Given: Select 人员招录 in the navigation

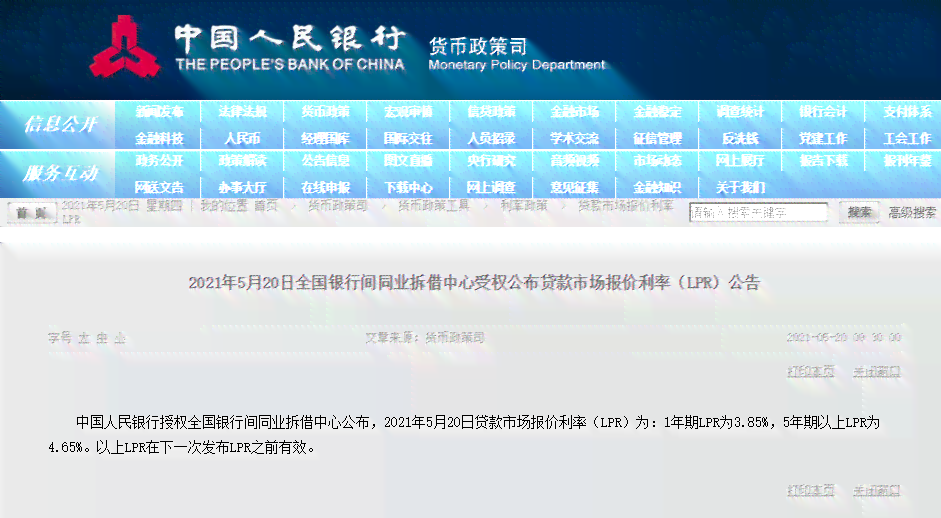Looking at the screenshot, I should [492, 139].
